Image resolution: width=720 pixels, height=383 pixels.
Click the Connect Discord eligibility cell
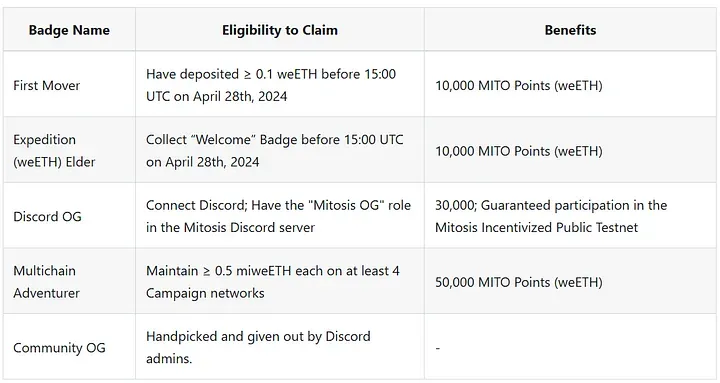(x=278, y=216)
